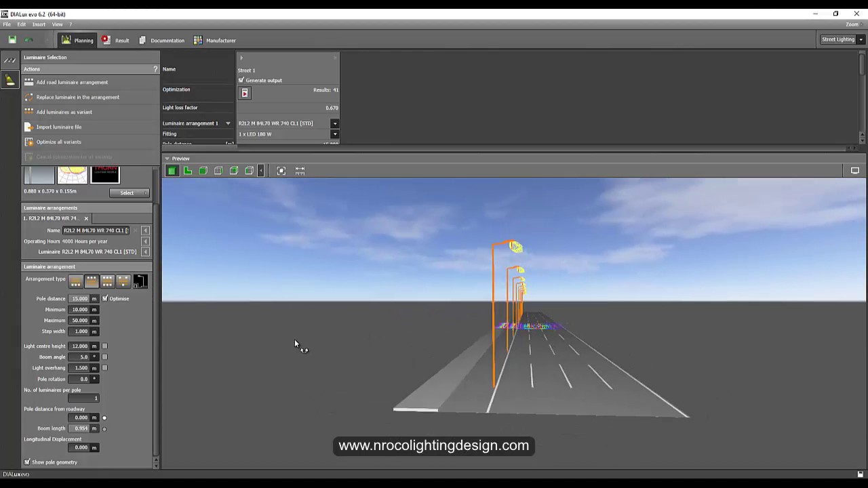Click the Minimum pole distance field

pos(79,310)
